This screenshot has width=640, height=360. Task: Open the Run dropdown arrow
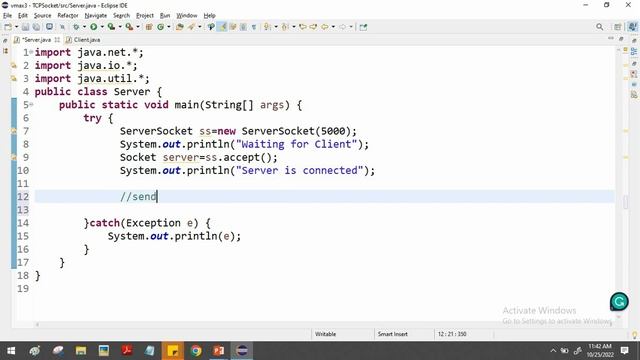pyautogui.click(x=102, y=27)
